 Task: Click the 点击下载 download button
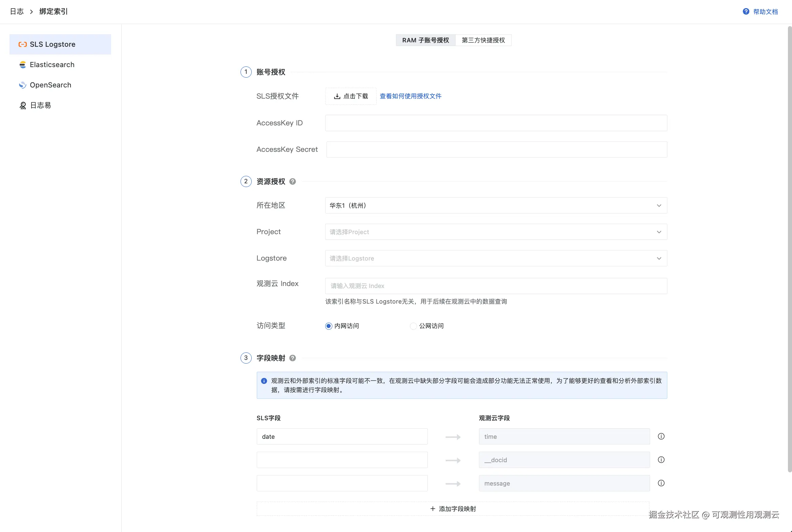click(351, 96)
